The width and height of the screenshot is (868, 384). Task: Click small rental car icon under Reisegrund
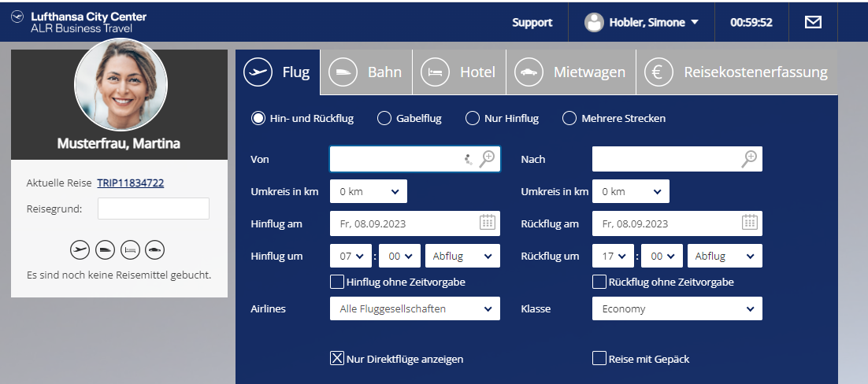pyautogui.click(x=155, y=250)
